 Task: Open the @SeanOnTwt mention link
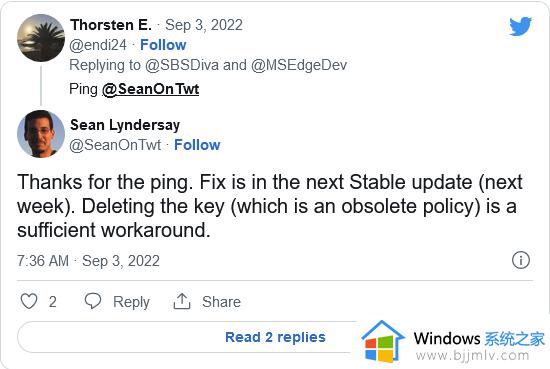coord(150,89)
